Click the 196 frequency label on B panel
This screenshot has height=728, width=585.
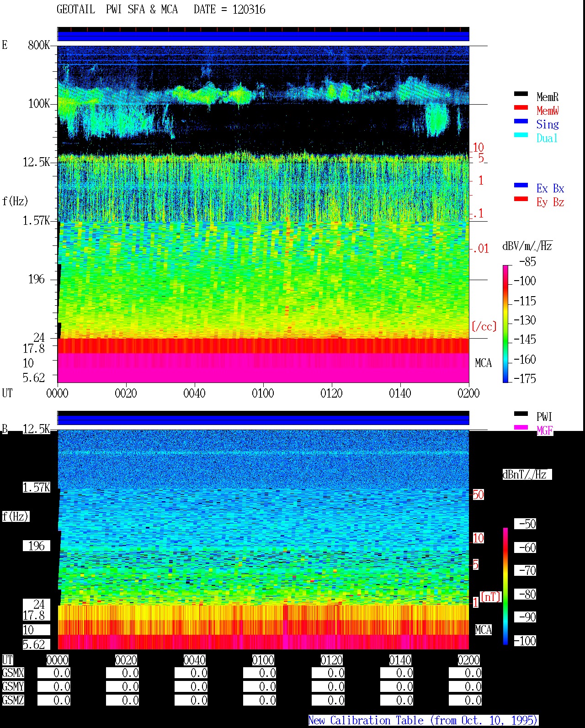[37, 546]
